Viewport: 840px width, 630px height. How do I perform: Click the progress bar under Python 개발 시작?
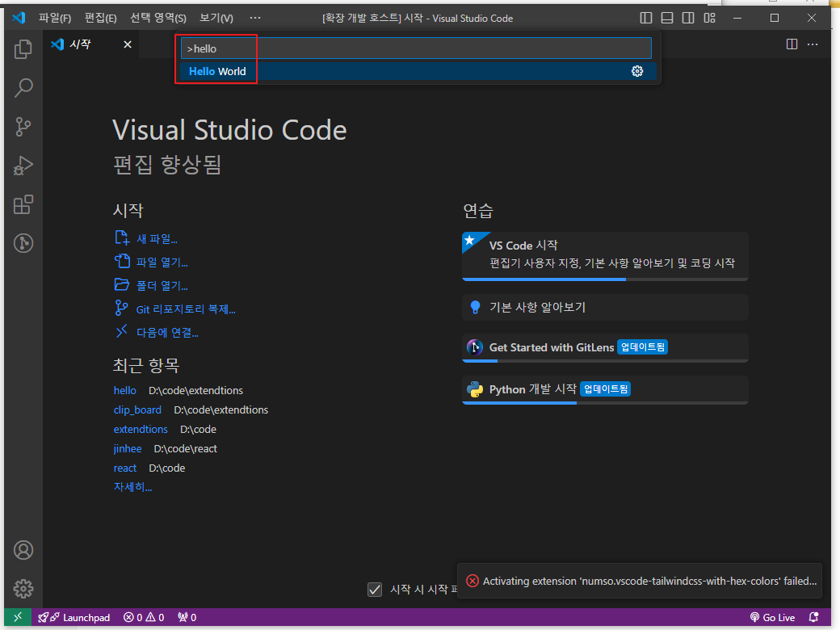point(605,403)
